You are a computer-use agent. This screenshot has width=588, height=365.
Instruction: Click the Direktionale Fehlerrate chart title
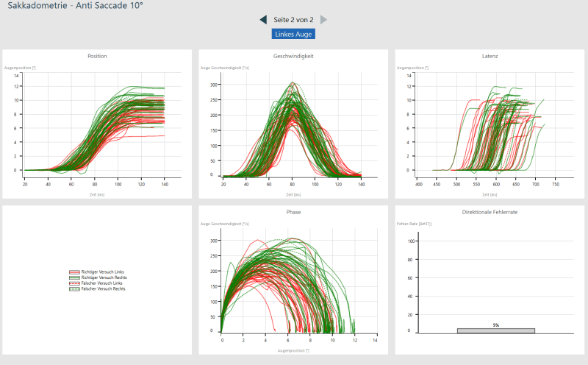coord(490,212)
